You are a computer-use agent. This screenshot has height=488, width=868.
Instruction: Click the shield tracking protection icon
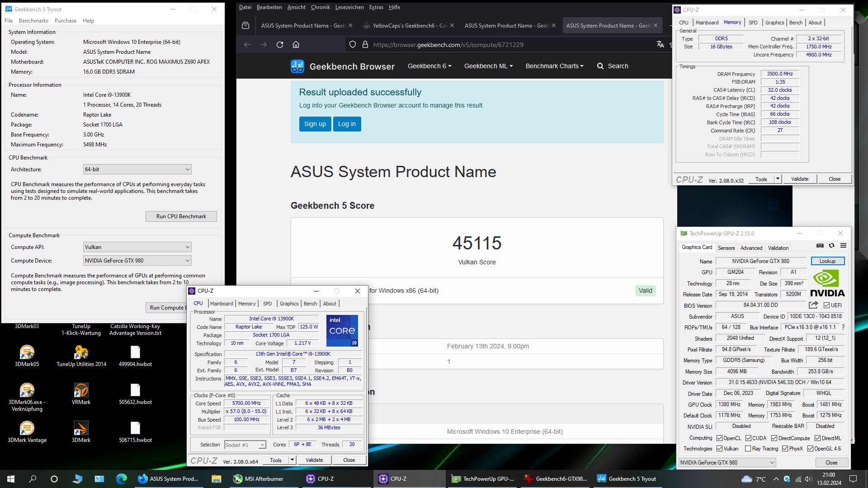[353, 45]
